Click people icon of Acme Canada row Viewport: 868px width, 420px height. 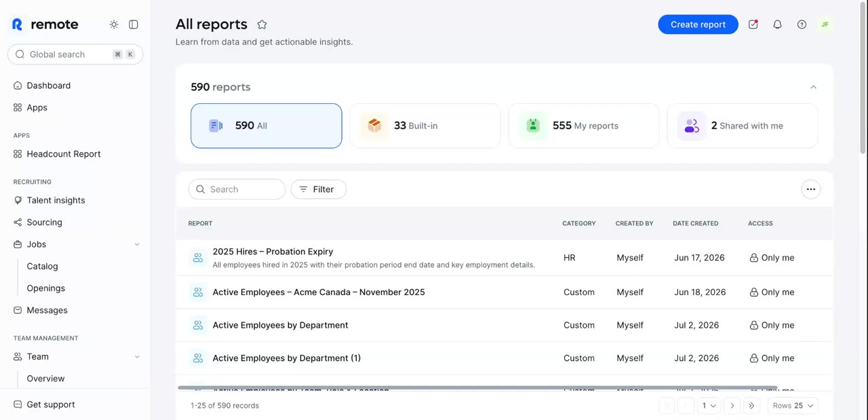(x=198, y=292)
